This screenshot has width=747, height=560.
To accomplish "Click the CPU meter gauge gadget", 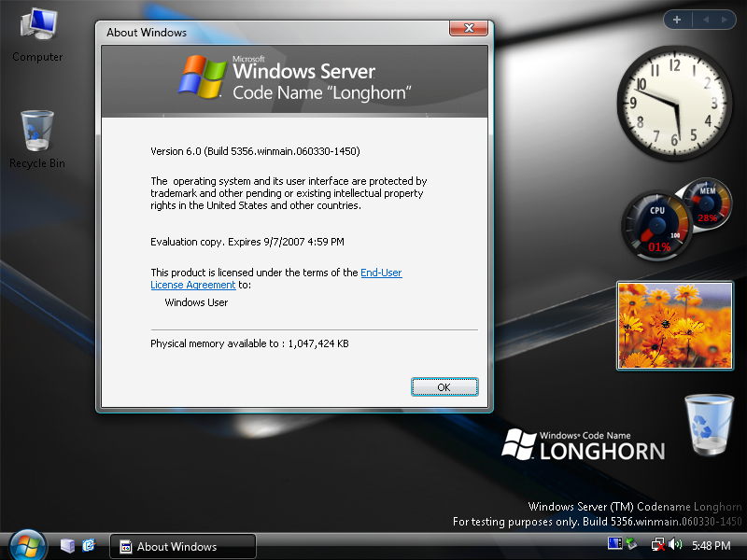I will [x=657, y=226].
